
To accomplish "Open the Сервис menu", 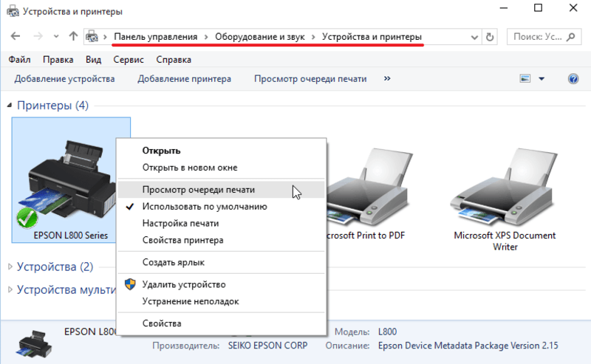I will pos(129,60).
